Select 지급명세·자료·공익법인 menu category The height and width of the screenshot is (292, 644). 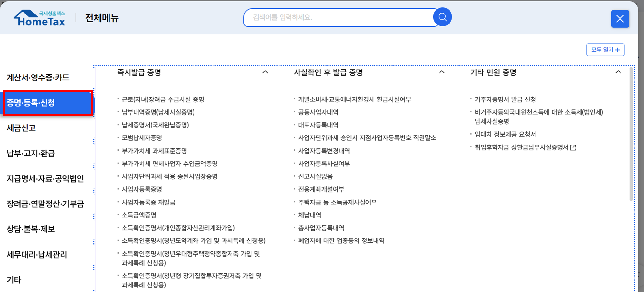pos(45,179)
